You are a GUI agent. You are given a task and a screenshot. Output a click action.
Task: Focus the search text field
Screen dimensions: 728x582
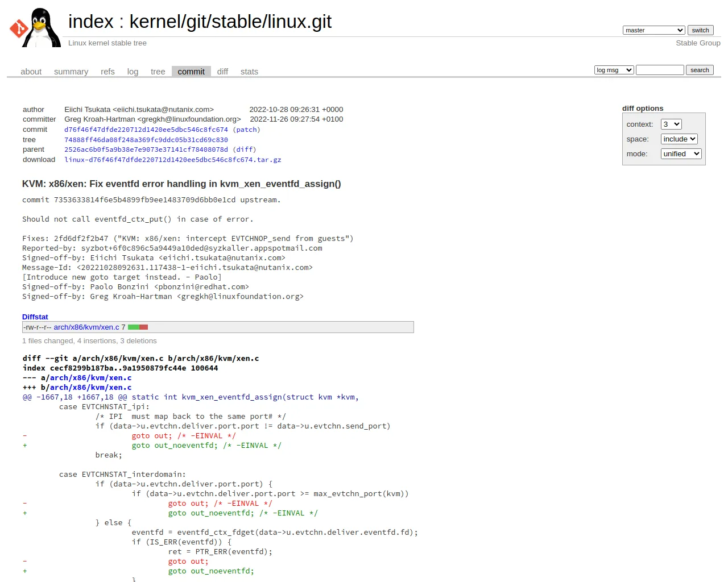(x=660, y=70)
